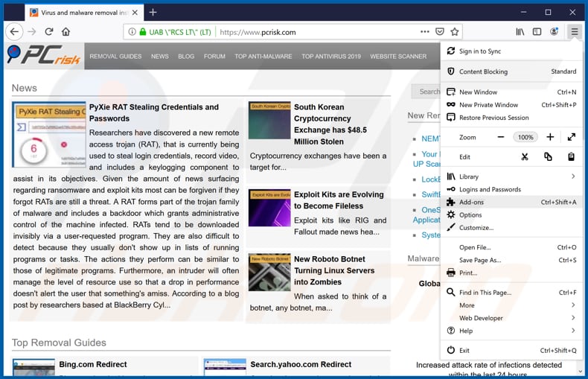The image size is (588, 379).
Task: Open TOP ANTI-MALWARE nav link
Action: click(263, 57)
